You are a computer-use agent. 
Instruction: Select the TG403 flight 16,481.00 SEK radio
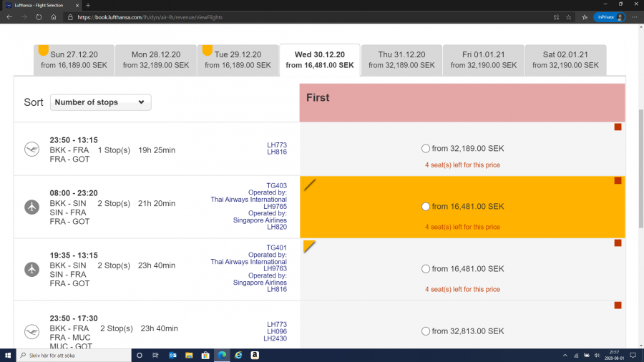(x=426, y=207)
